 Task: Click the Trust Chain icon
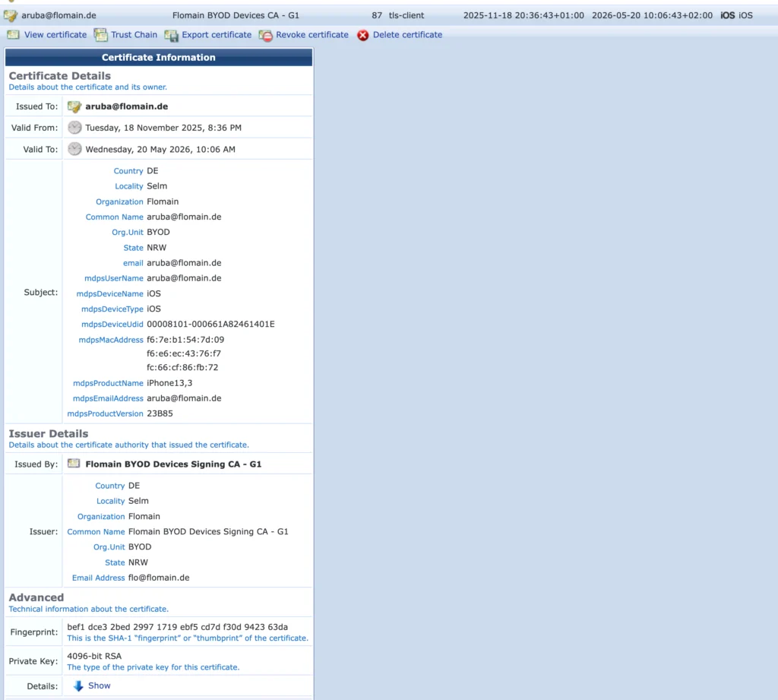[x=100, y=35]
